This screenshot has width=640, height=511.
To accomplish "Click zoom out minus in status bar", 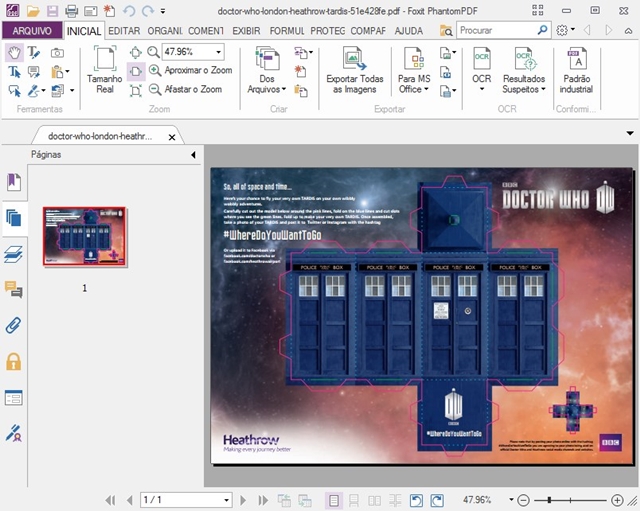I will point(523,500).
